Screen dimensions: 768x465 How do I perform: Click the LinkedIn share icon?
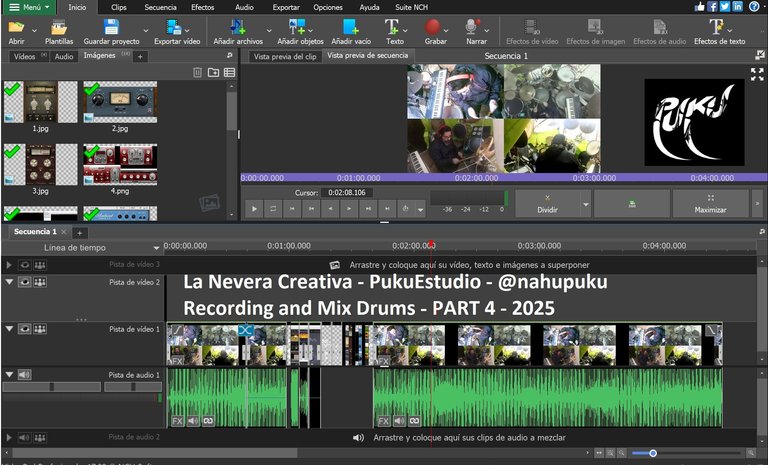pos(738,6)
